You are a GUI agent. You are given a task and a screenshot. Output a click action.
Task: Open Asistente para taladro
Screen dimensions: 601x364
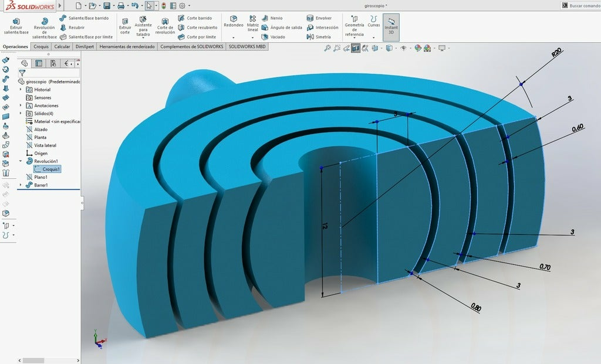[143, 26]
